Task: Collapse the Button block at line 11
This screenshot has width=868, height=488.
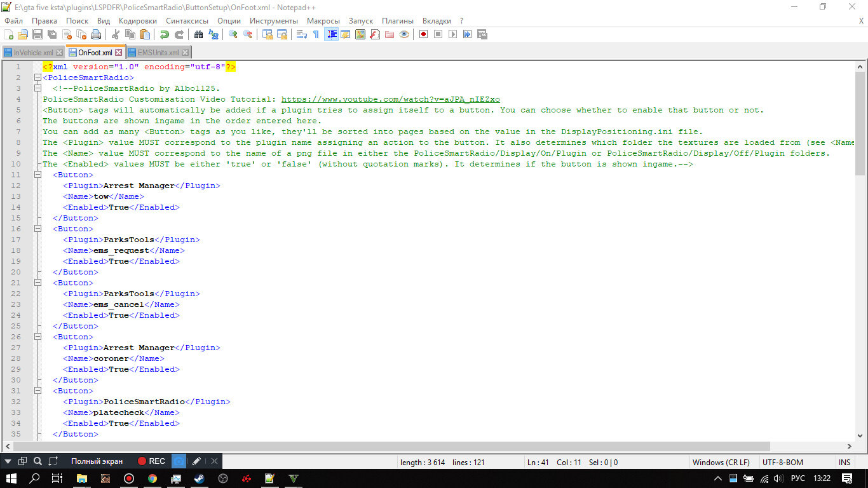Action: pos(37,175)
